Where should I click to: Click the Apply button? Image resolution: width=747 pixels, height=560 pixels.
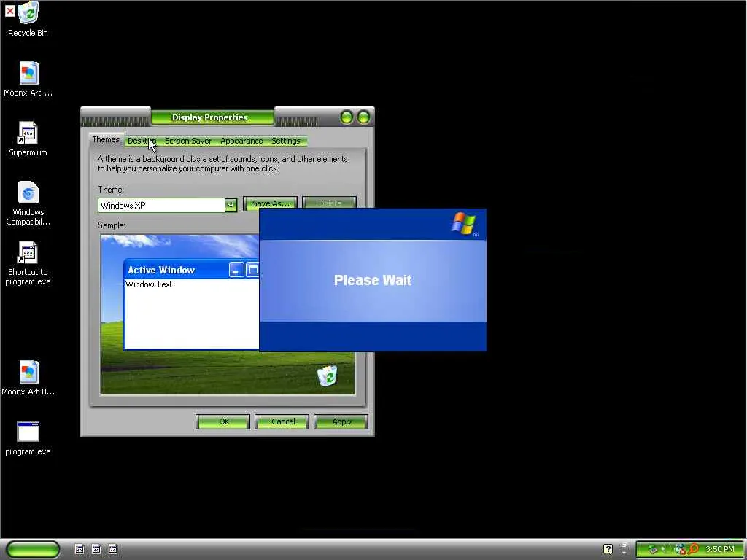coord(341,421)
